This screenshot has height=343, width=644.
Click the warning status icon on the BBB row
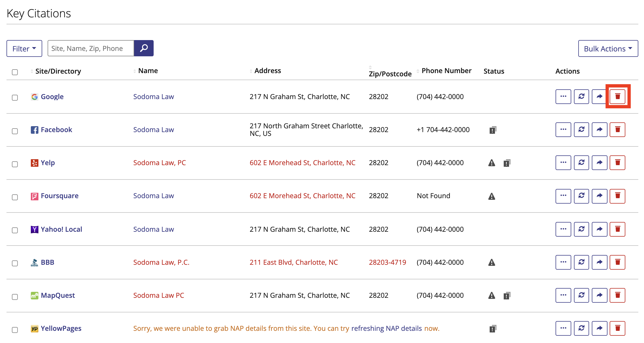click(491, 262)
